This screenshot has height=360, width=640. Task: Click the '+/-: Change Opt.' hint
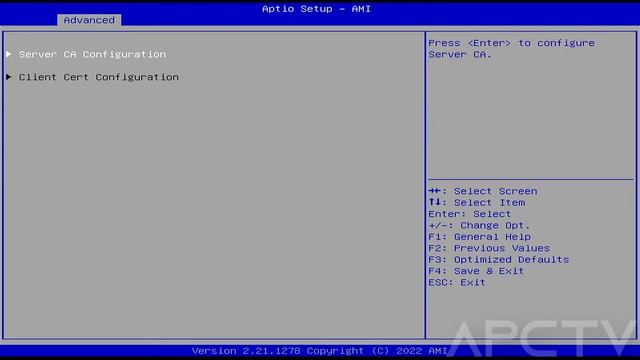pyautogui.click(x=479, y=225)
